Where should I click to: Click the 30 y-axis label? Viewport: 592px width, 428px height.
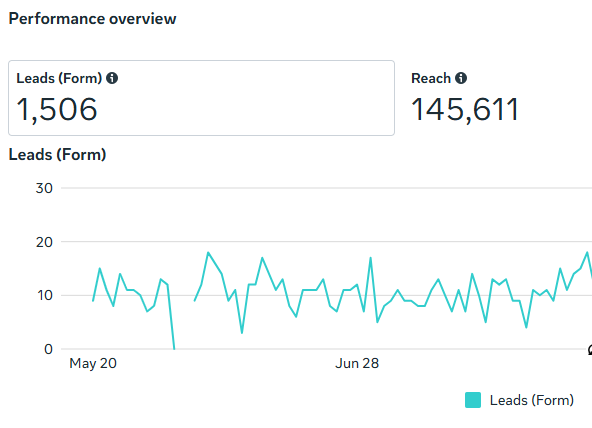click(x=44, y=188)
